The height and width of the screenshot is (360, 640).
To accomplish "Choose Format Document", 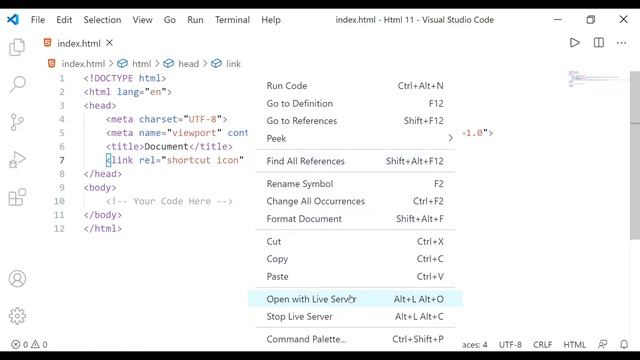I will tap(355, 219).
